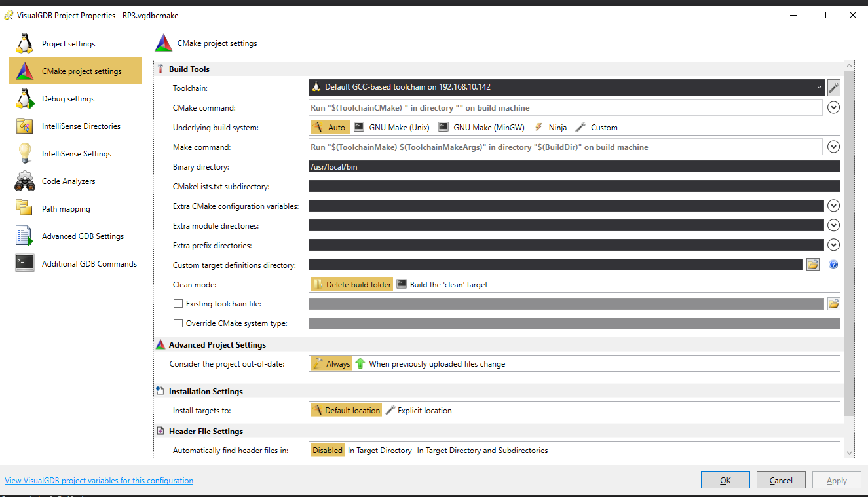Viewport: 868px width, 497px height.
Task: Open Advanced GDB Settings page
Action: [75, 236]
